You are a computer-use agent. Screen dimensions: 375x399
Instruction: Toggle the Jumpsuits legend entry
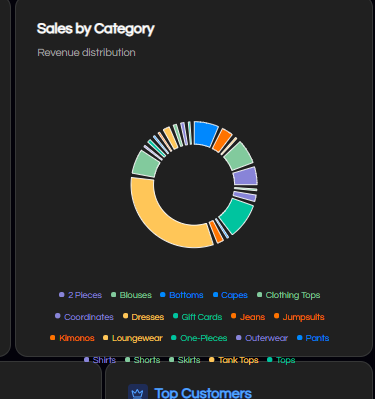[299, 317]
